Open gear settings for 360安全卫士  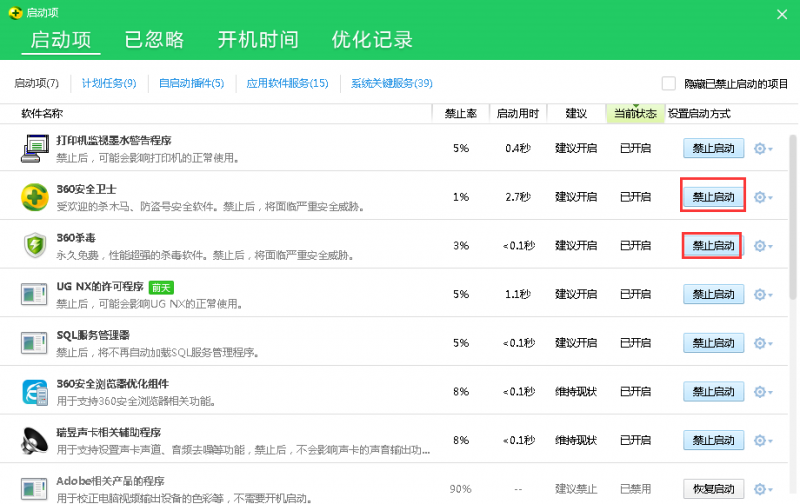coord(763,197)
